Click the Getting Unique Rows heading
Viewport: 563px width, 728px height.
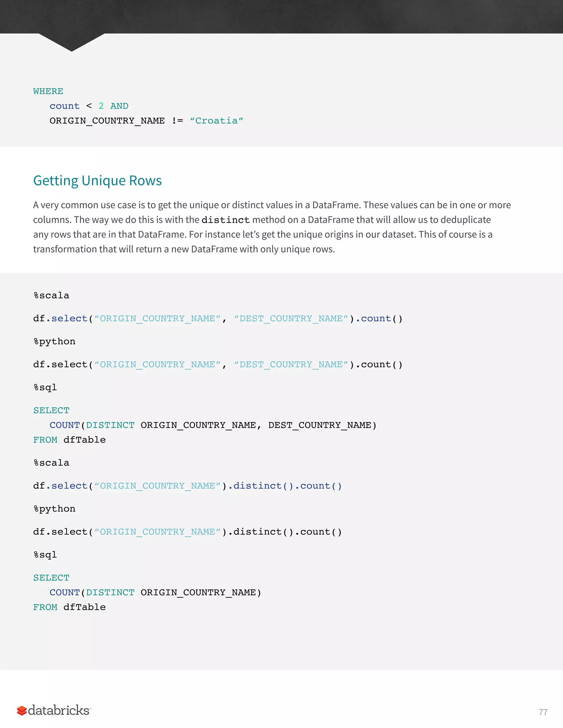click(97, 180)
